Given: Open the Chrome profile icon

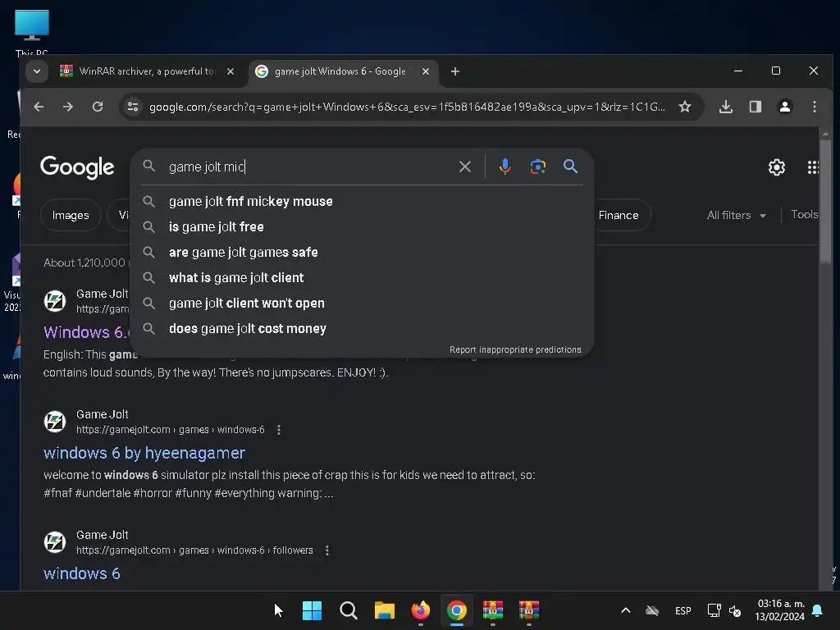Looking at the screenshot, I should (x=785, y=107).
